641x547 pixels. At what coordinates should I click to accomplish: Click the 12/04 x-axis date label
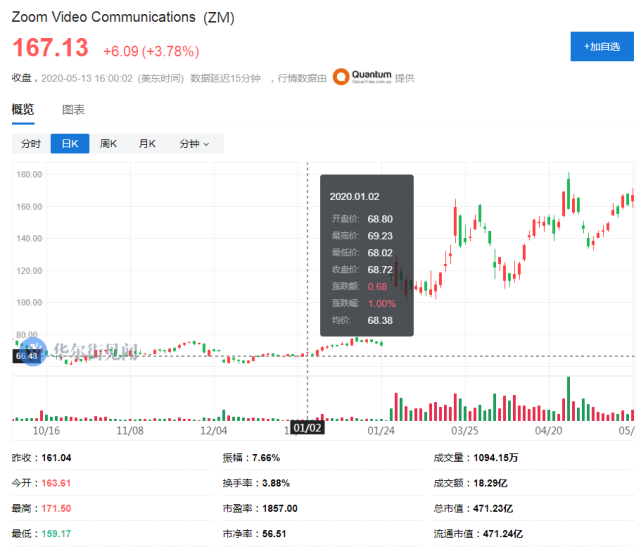point(213,430)
